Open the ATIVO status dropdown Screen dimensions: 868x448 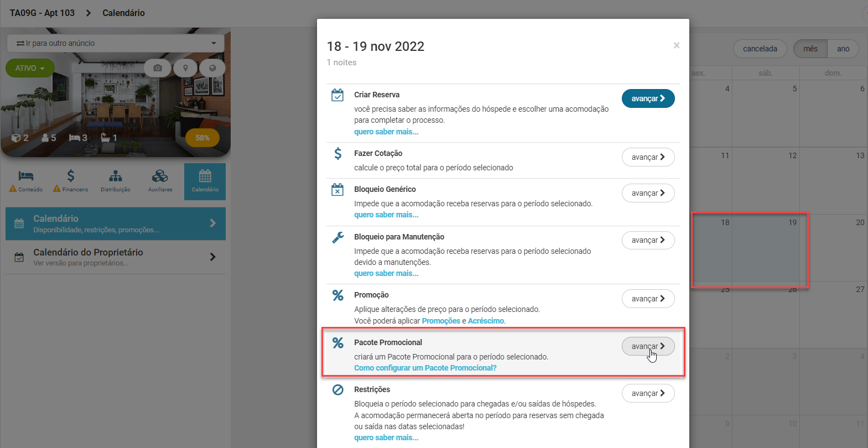pos(30,68)
